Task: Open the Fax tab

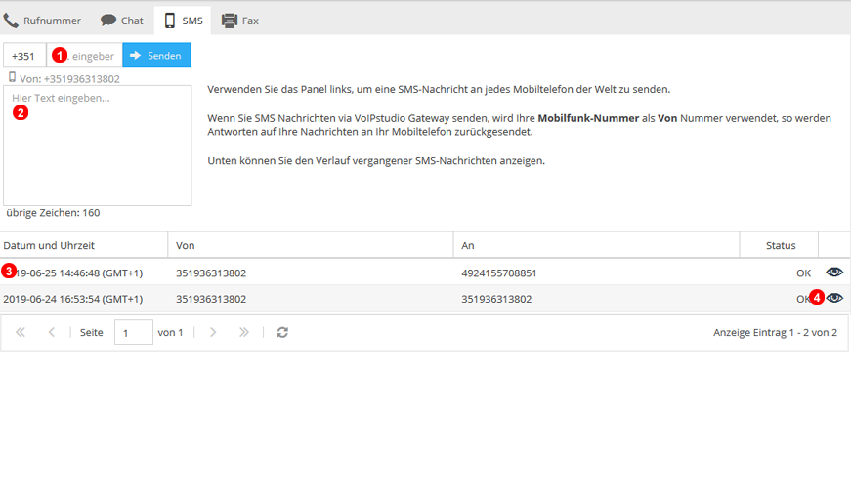Action: coord(240,21)
